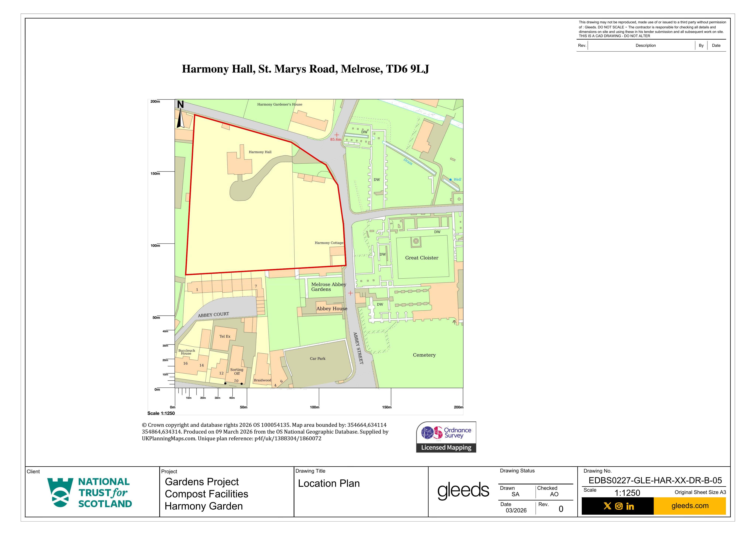Image resolution: width=756 pixels, height=535 pixels.
Task: Click the north arrow symbol on the map
Action: pyautogui.click(x=181, y=114)
